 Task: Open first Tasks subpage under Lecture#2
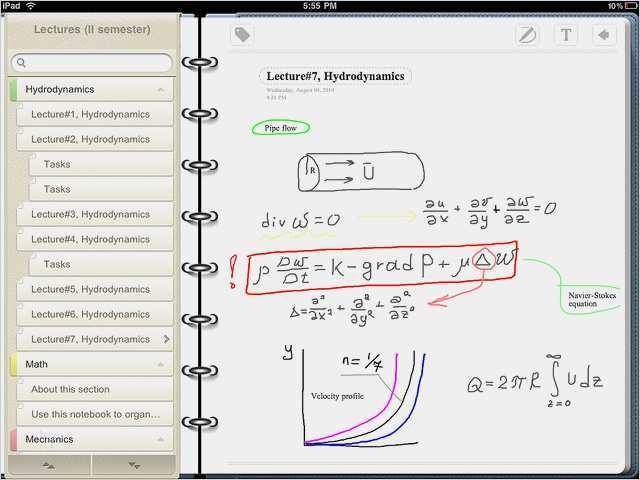[x=101, y=164]
